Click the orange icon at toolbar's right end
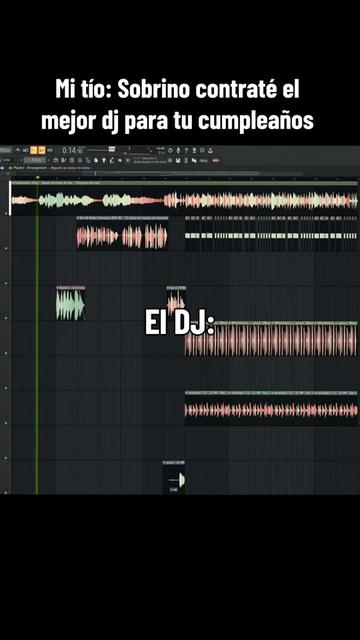The image size is (360, 640). tap(216, 160)
